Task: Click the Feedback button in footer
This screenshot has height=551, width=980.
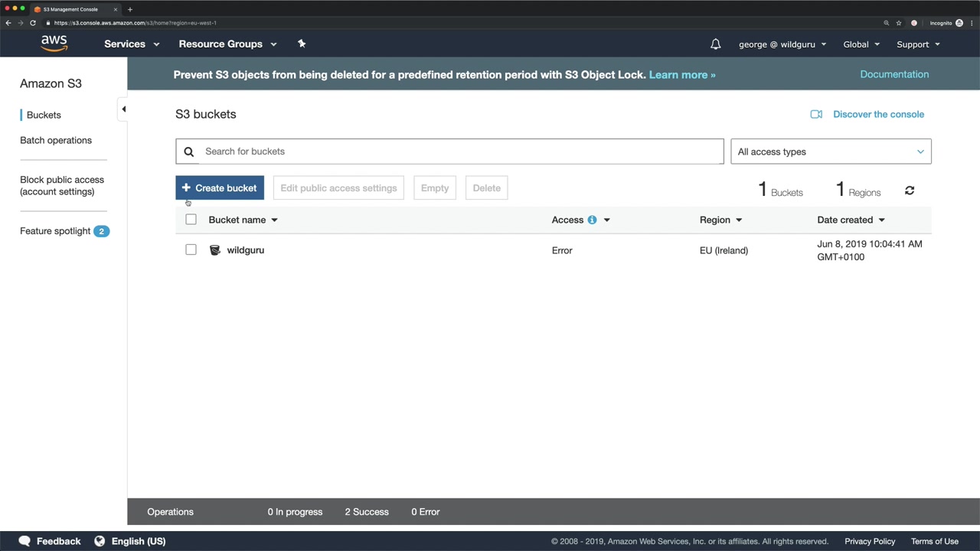Action: 50,541
